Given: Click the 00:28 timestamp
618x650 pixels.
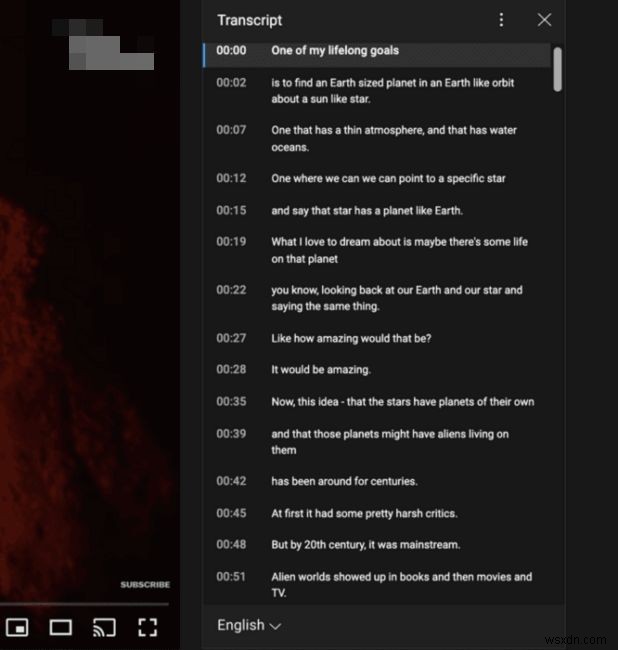Looking at the screenshot, I should click(x=231, y=369).
